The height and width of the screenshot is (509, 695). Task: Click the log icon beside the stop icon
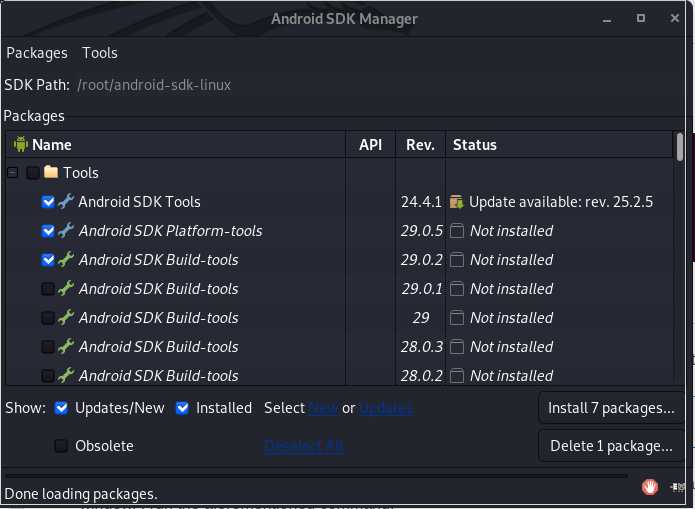point(677,487)
